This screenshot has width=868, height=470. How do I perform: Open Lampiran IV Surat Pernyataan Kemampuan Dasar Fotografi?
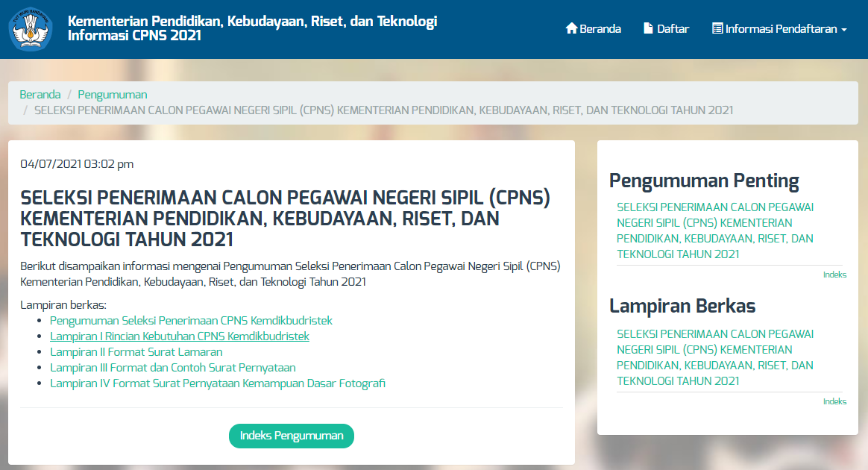pos(217,383)
